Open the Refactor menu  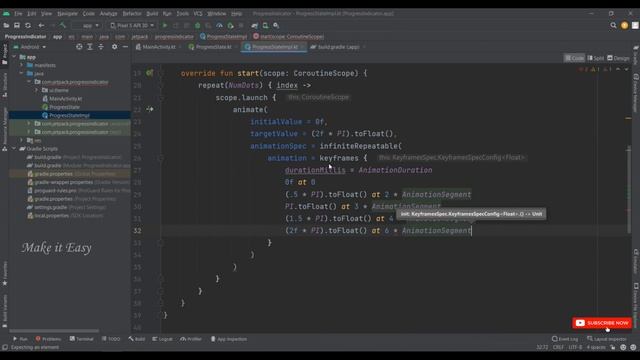132,13
